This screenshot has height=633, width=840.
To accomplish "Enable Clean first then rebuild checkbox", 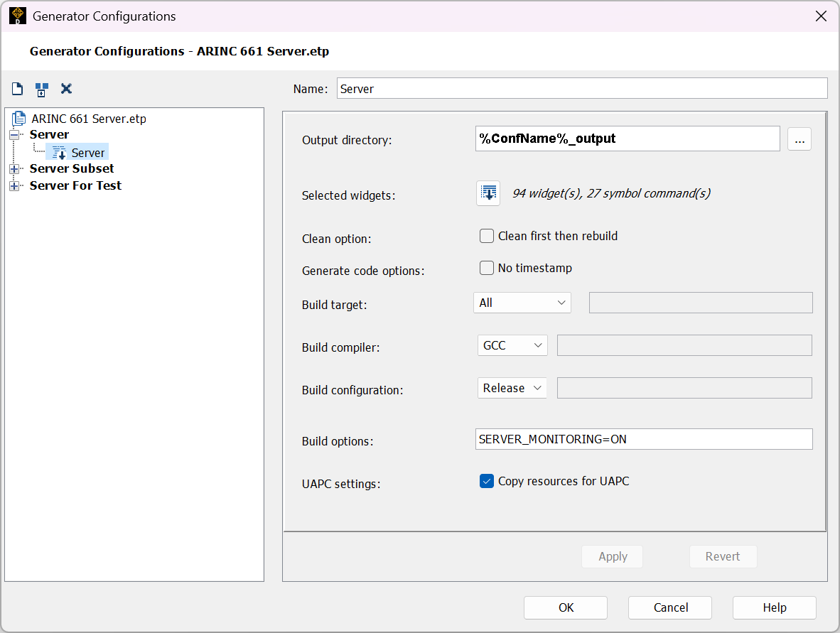I will [487, 236].
